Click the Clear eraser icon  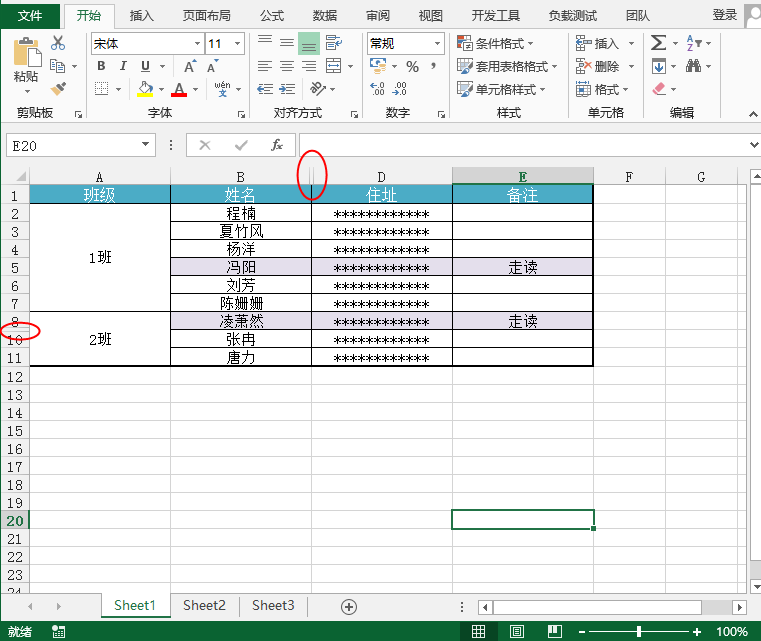[x=659, y=89]
